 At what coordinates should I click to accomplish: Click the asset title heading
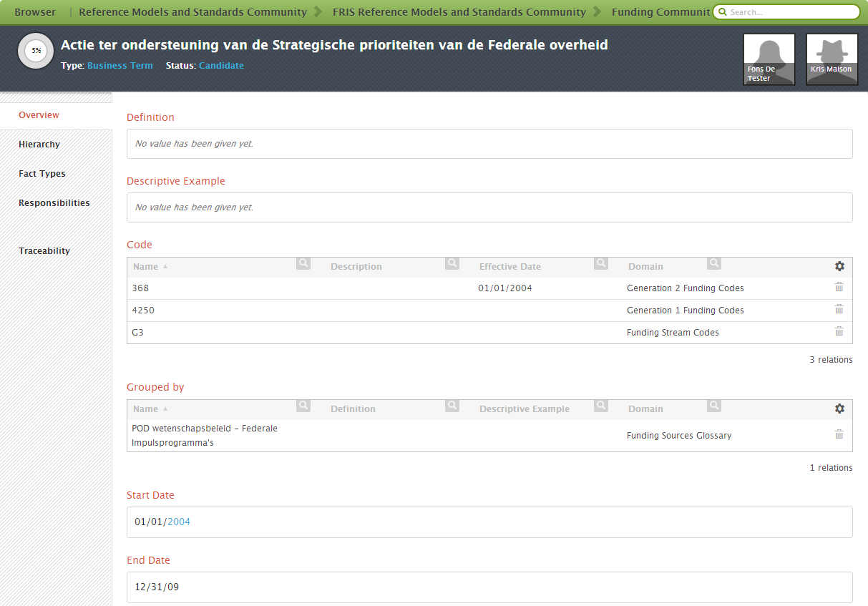point(334,45)
